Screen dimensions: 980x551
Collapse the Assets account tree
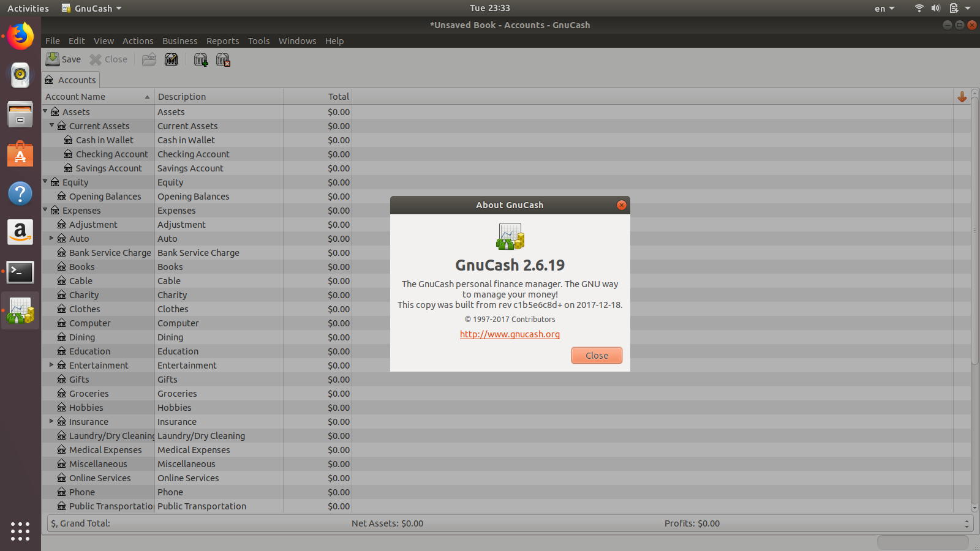(x=45, y=111)
